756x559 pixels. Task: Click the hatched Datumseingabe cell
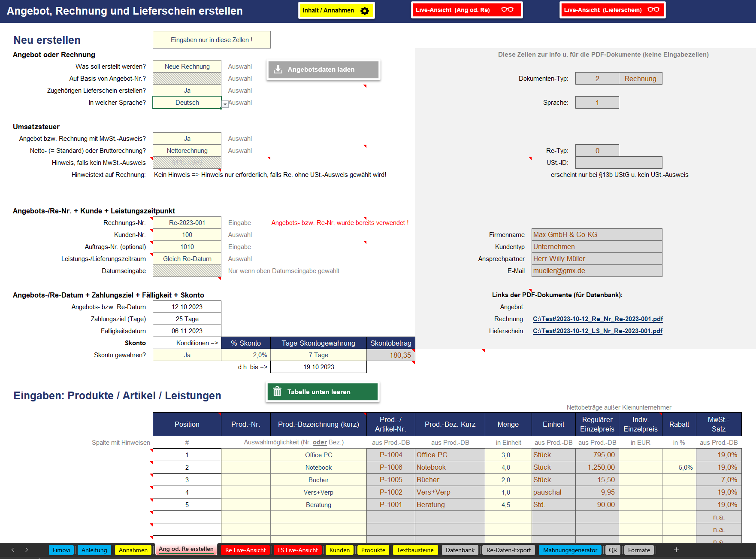pos(187,271)
